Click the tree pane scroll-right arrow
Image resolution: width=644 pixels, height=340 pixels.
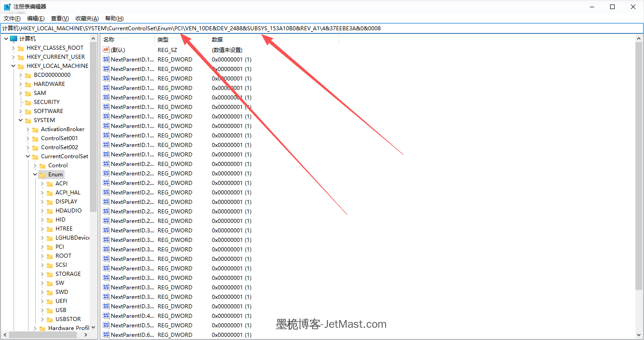coord(86,335)
